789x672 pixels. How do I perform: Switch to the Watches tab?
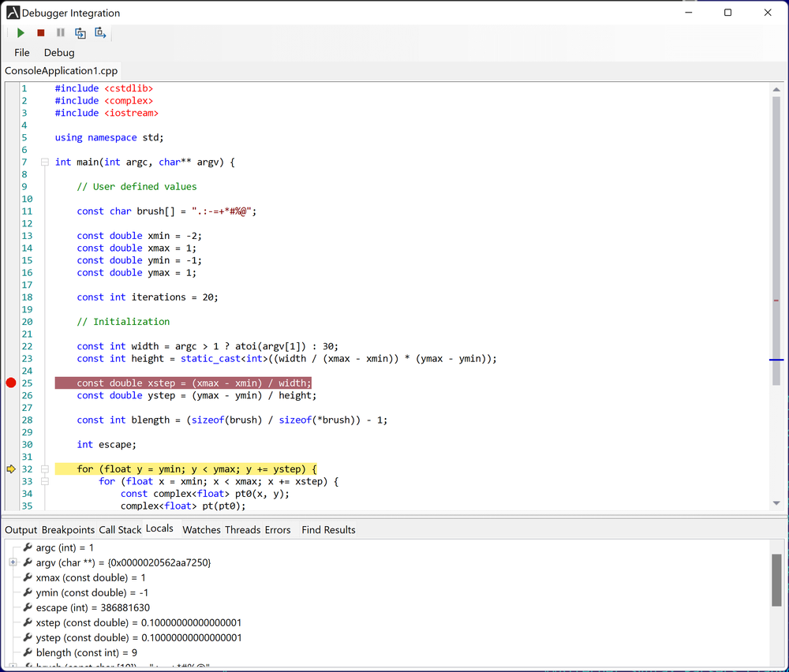pos(201,530)
